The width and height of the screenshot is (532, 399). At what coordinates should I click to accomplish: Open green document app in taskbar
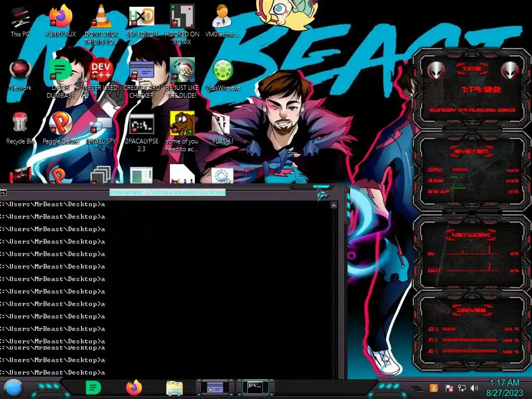94,388
